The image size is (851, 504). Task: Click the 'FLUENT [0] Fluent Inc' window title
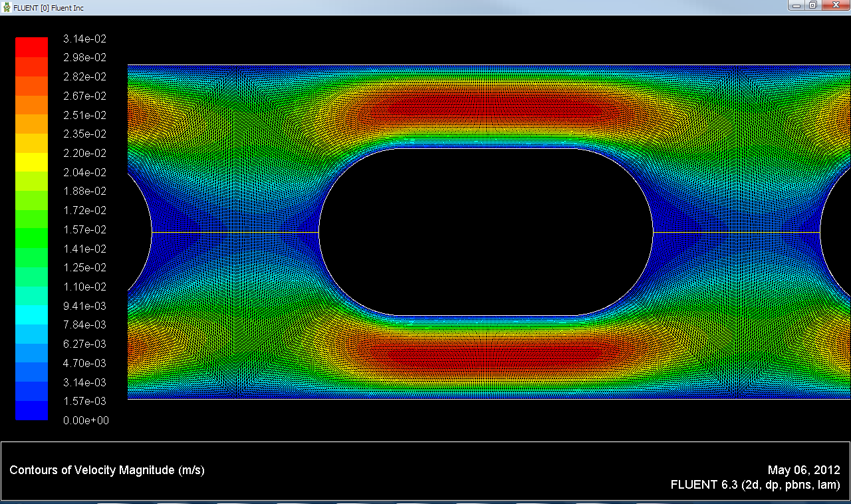tap(49, 7)
